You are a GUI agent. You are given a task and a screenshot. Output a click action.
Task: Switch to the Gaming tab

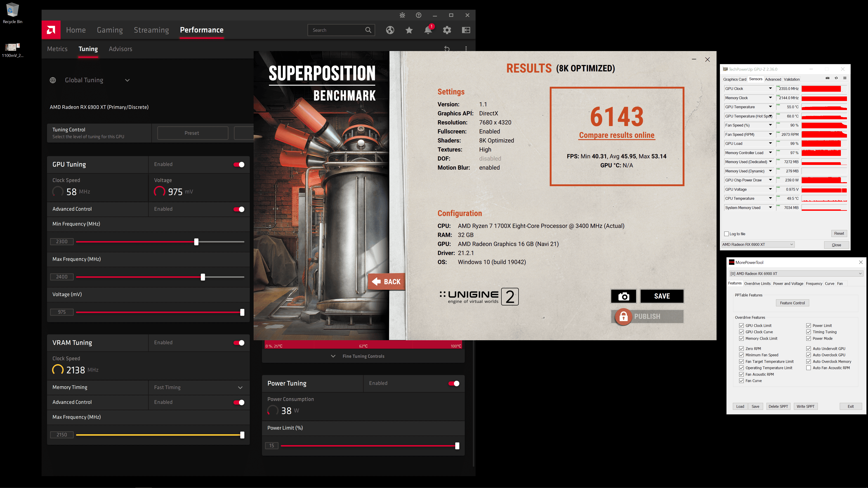pyautogui.click(x=110, y=30)
